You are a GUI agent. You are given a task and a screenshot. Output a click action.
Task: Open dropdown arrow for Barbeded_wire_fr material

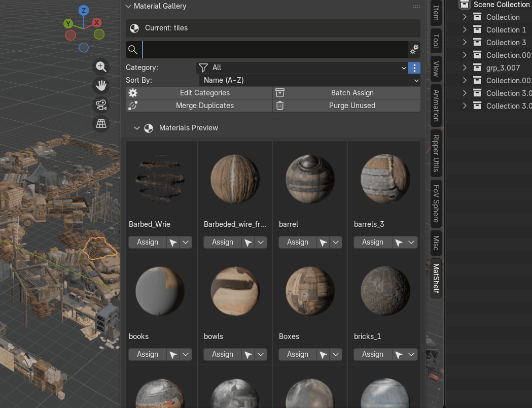click(261, 243)
